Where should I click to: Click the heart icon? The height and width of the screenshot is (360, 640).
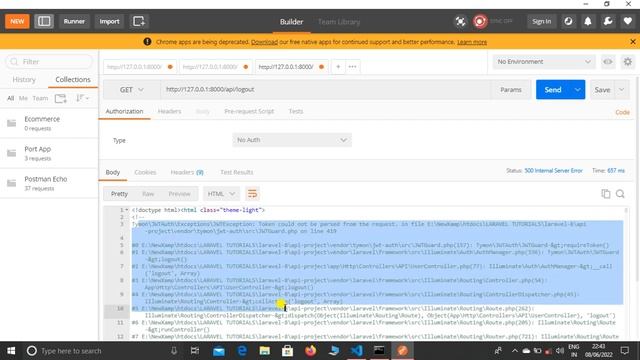pos(628,21)
